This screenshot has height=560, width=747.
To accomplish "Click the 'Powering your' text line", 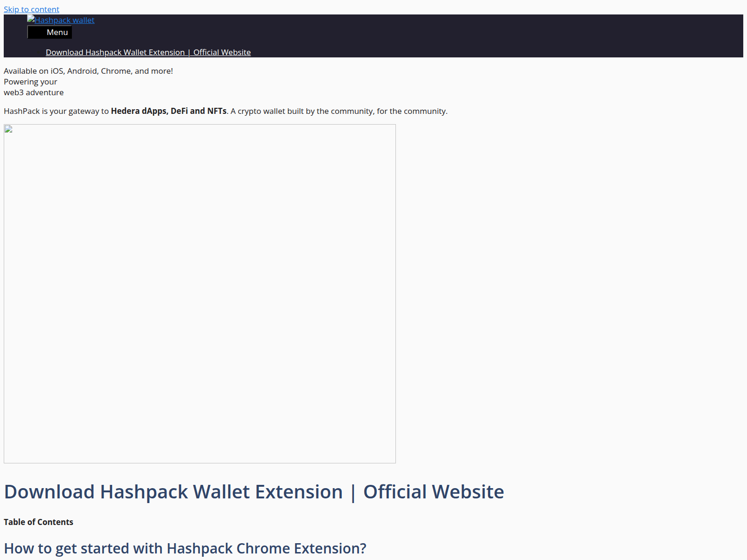I will [x=30, y=82].
